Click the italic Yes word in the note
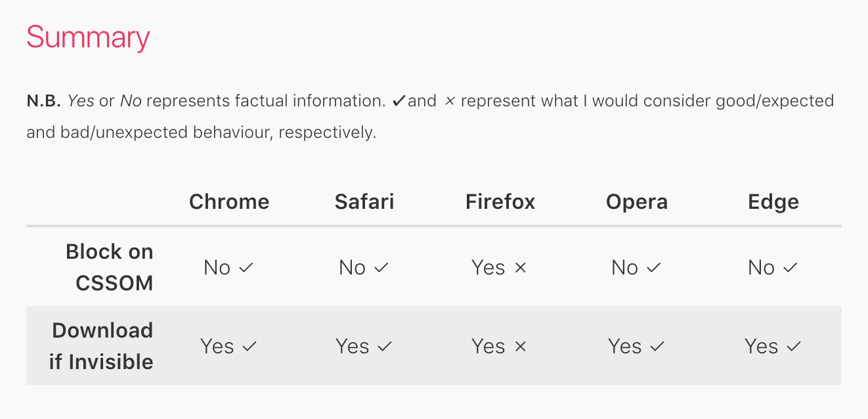The image size is (868, 419). [81, 101]
